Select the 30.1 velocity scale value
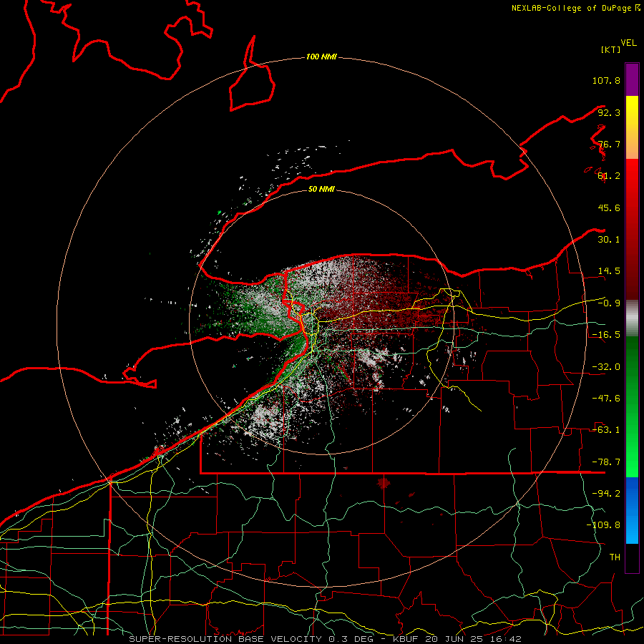 click(609, 240)
